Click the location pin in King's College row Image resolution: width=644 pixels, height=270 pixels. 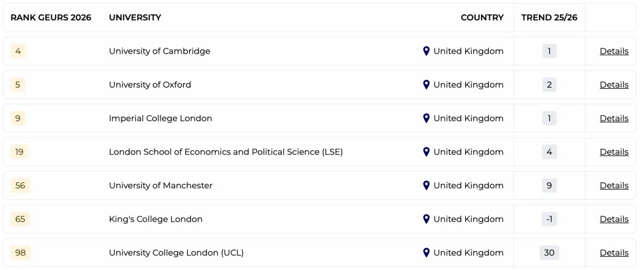click(426, 219)
